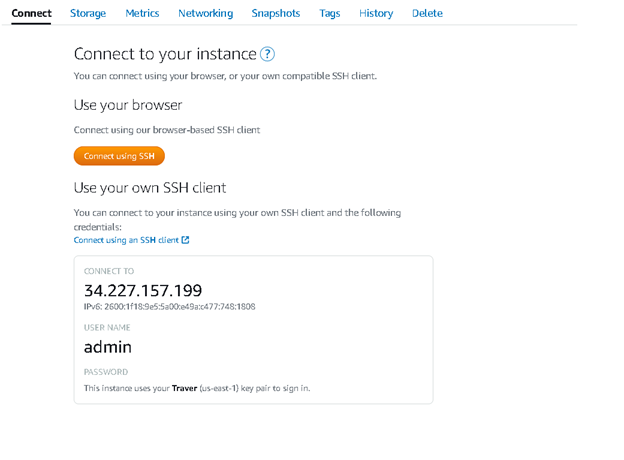This screenshot has width=624, height=460.
Task: Go to the Networking tab
Action: (205, 13)
